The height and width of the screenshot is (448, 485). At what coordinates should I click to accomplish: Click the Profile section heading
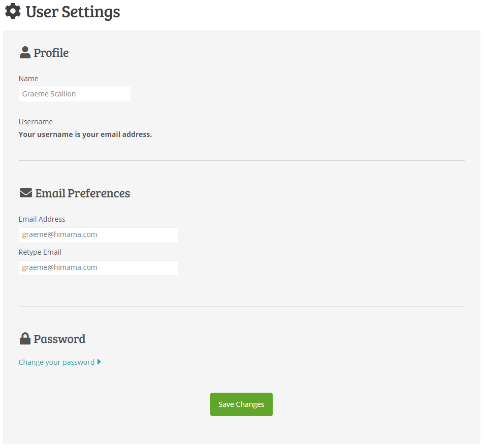[x=51, y=52]
